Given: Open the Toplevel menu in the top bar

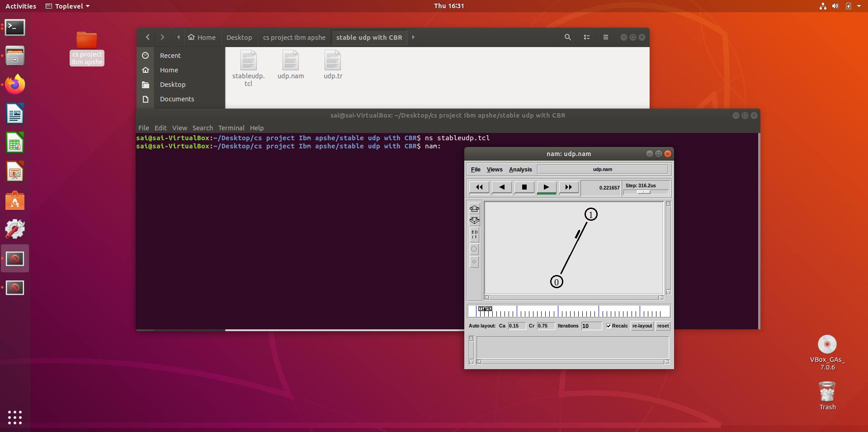Looking at the screenshot, I should pyautogui.click(x=67, y=6).
